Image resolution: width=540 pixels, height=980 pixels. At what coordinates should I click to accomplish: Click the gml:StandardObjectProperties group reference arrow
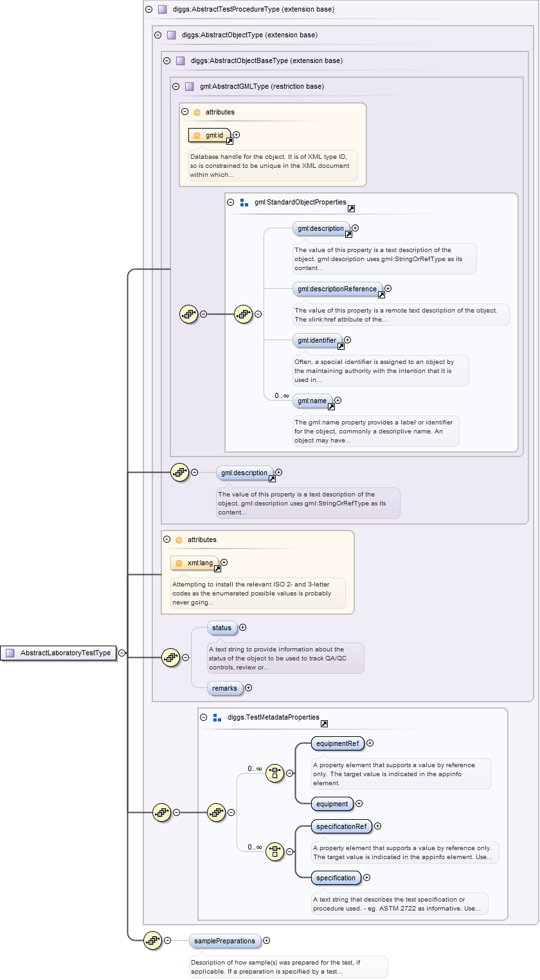coord(351,208)
